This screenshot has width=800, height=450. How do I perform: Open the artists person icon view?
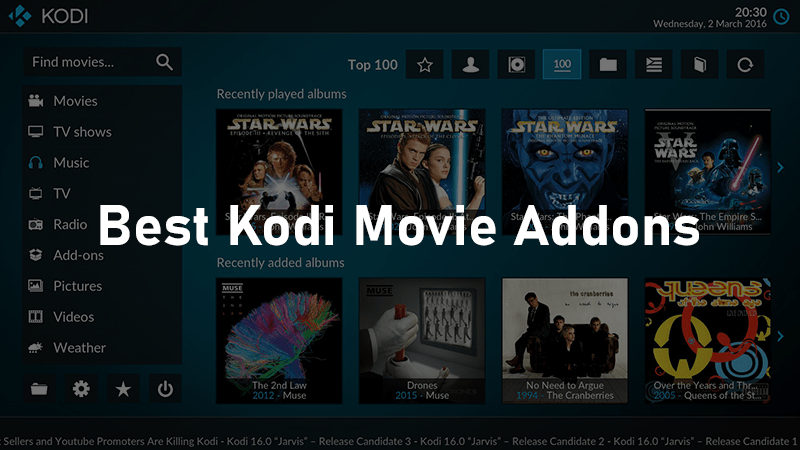(470, 64)
